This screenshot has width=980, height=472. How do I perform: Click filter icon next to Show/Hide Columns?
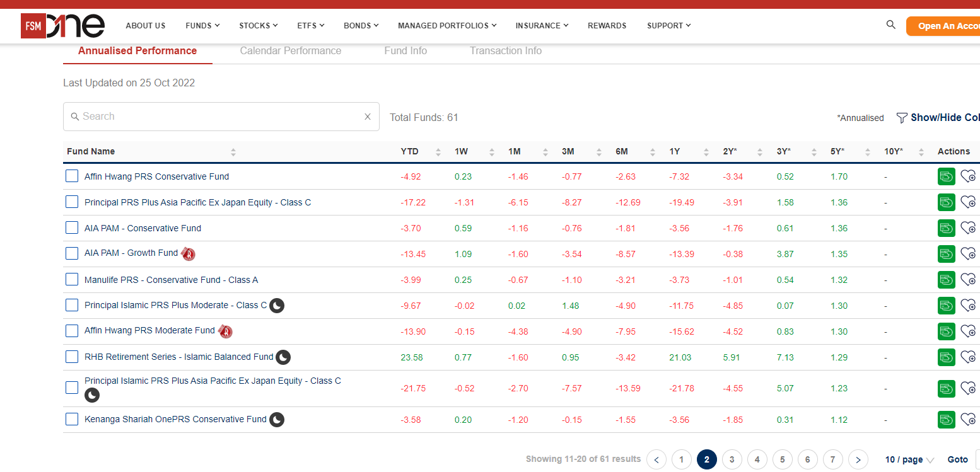pyautogui.click(x=902, y=118)
